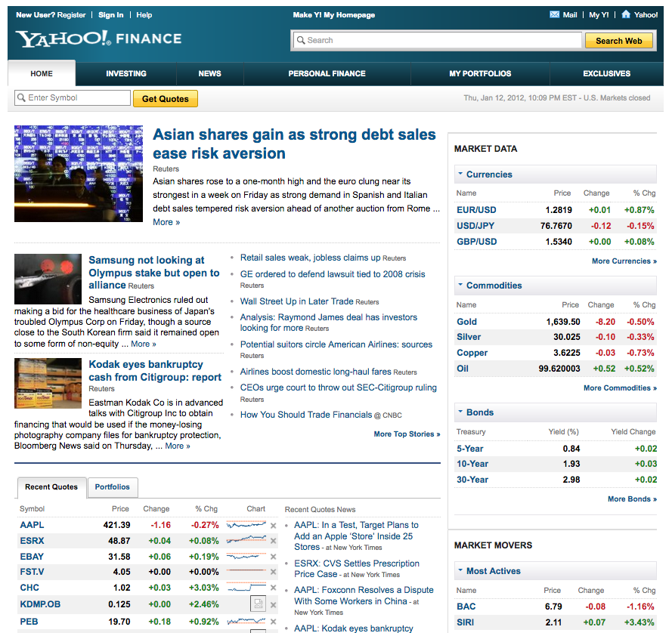Viewport: 672px width, 633px height.
Task: Open the Oil commodity quote
Action: (x=463, y=369)
